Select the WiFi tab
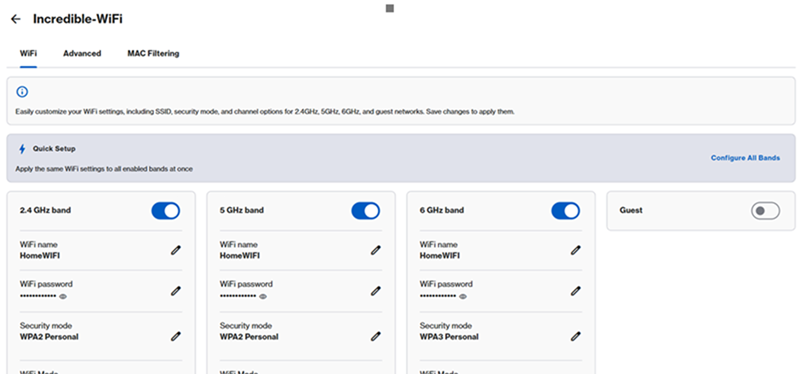Viewport: 800px width, 374px height. (x=28, y=54)
